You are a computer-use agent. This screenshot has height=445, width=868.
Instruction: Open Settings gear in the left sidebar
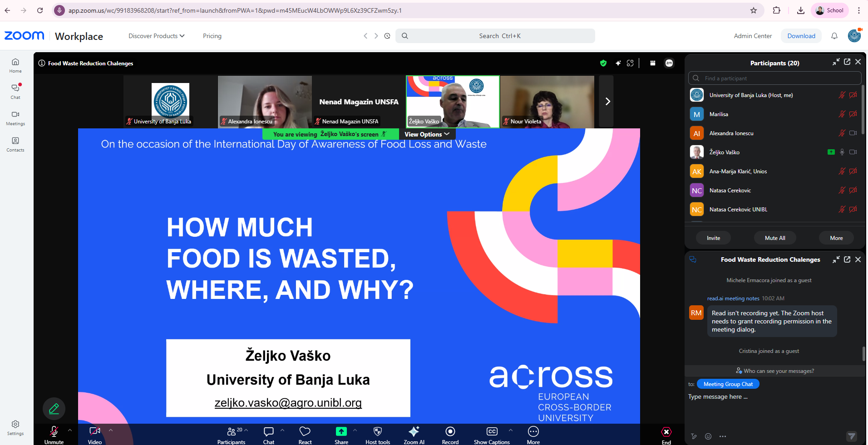15,427
